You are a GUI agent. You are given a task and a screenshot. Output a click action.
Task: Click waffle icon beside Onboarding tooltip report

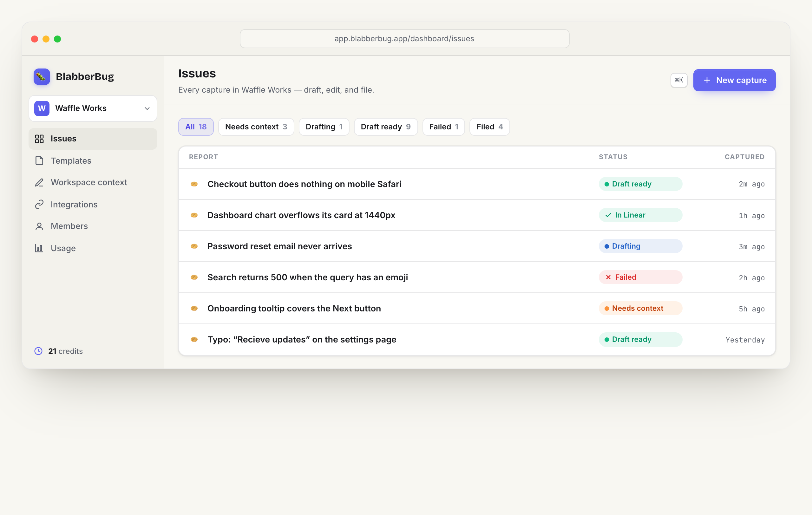[194, 308]
